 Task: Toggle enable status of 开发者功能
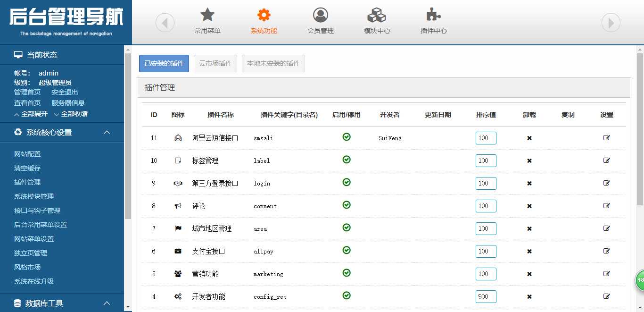347,295
